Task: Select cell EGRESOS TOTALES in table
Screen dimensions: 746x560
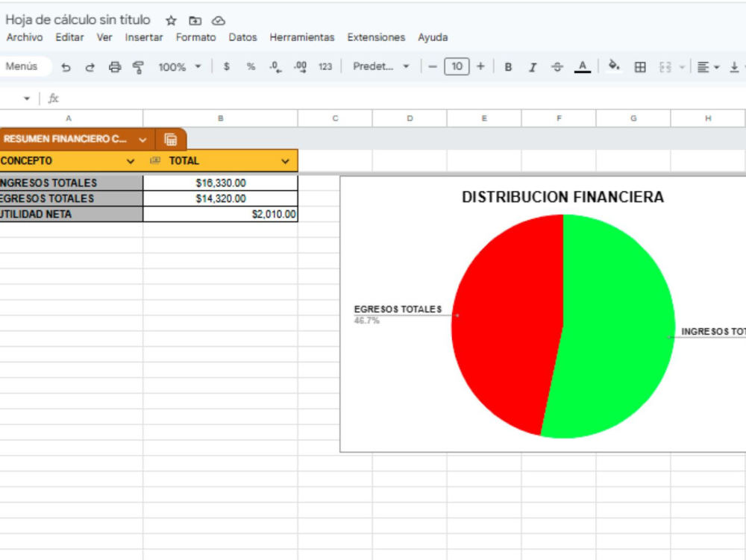Action: point(72,198)
